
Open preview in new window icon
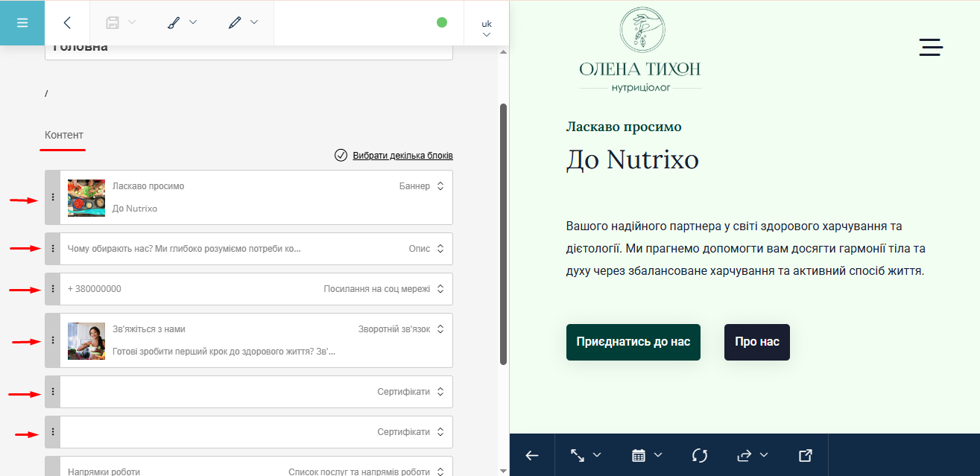(805, 455)
